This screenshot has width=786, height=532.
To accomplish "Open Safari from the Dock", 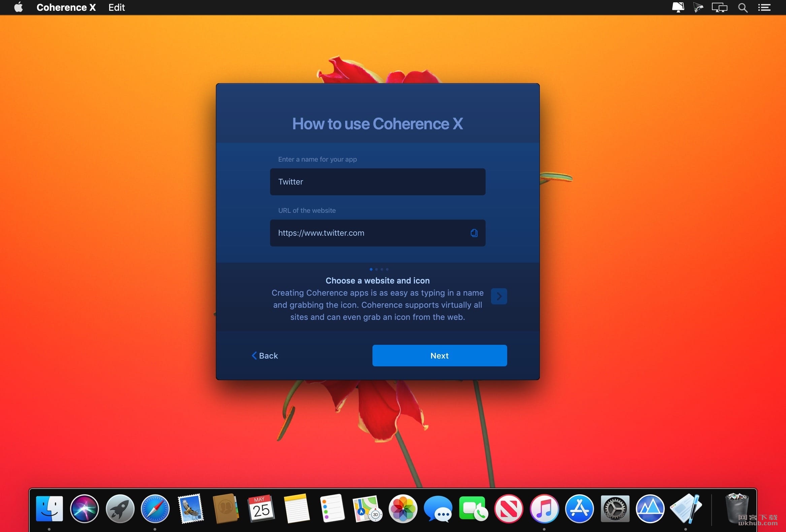I will 155,508.
